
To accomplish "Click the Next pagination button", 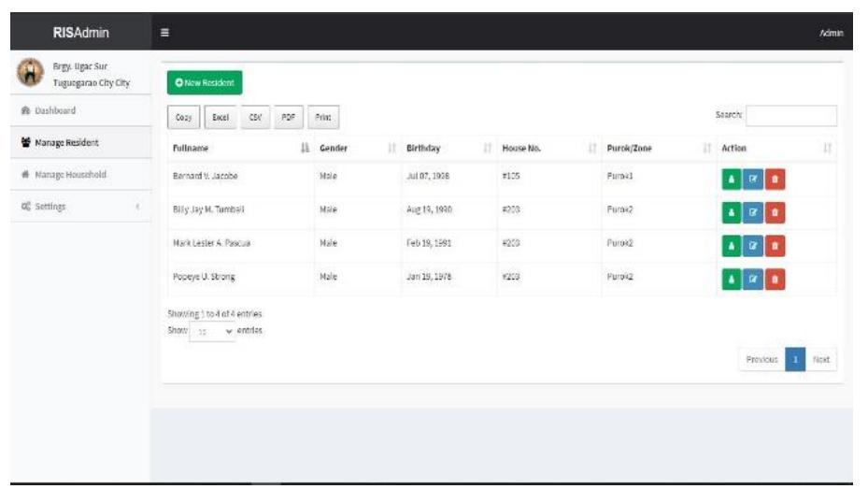I will click(821, 360).
